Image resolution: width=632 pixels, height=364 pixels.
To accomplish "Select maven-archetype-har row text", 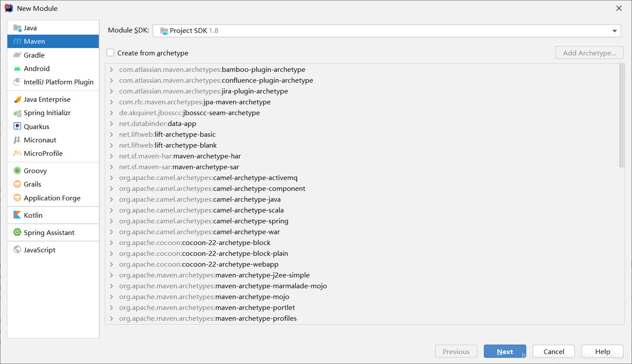I will (180, 156).
